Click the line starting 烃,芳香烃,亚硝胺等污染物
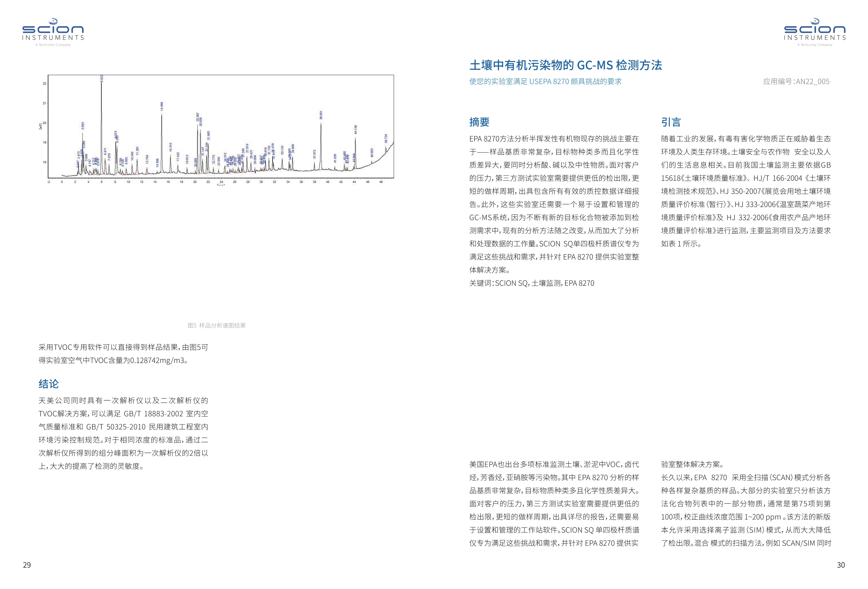Screen dimensions: 868x589 [554, 477]
